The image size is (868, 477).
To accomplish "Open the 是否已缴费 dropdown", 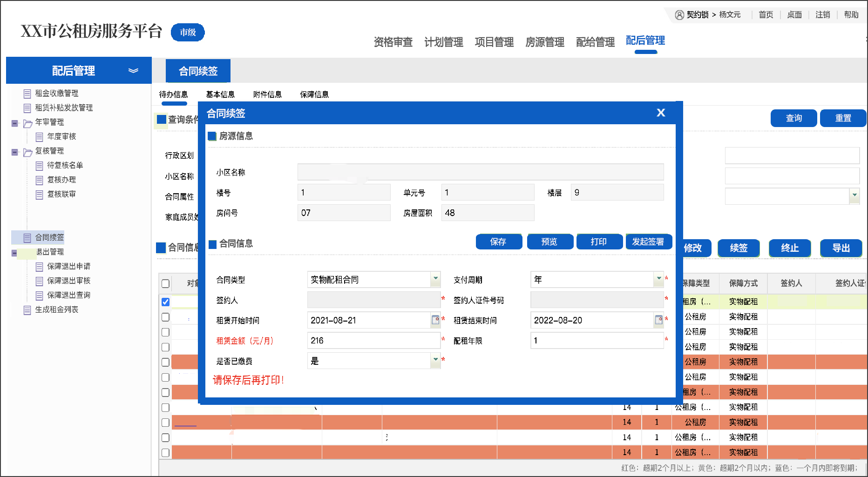I will [x=435, y=360].
